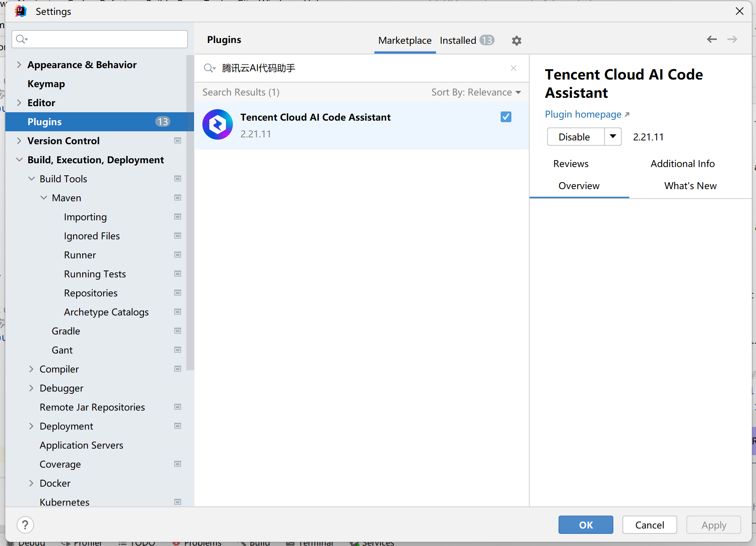The image size is (756, 546).
Task: Expand the Docker settings node
Action: [x=32, y=483]
